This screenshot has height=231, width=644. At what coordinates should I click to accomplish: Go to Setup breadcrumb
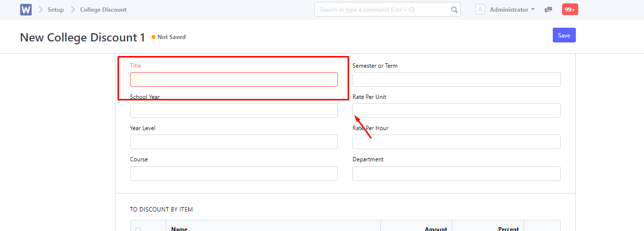56,10
